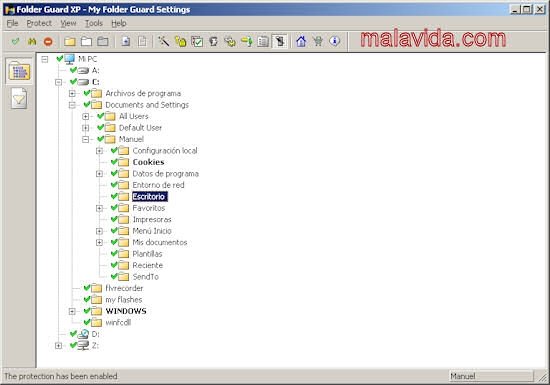Screen dimensions: 550x385
Task: Collapse the Manuel folder
Action: 86,139
